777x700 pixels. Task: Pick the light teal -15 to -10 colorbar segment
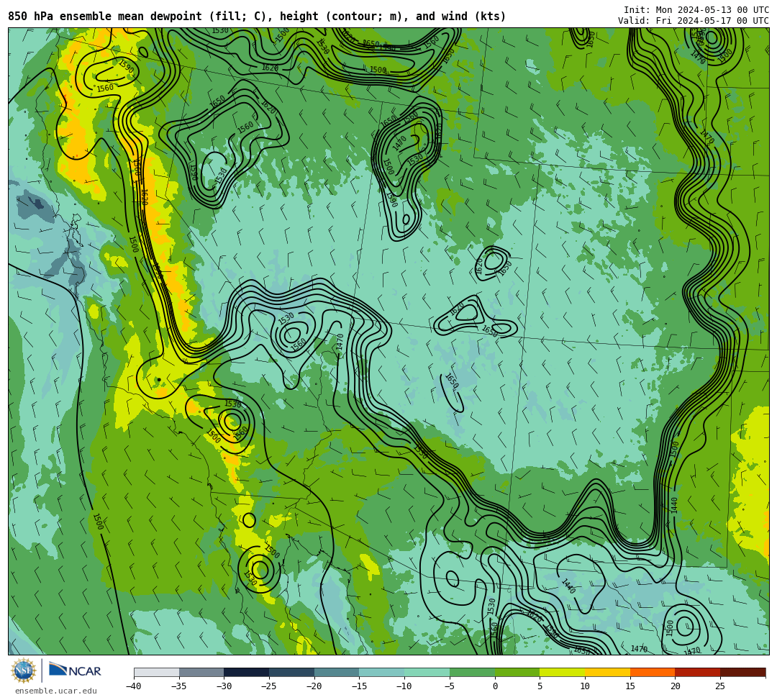tap(381, 672)
